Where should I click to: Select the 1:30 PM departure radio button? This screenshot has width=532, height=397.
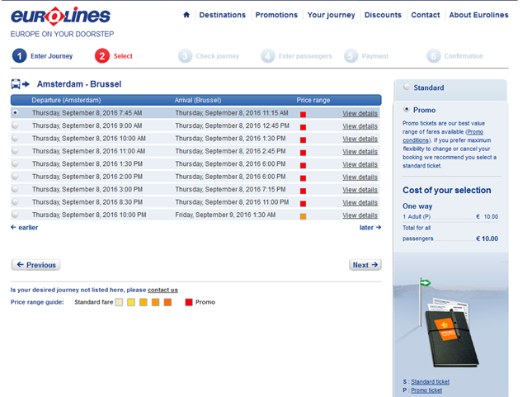click(15, 163)
